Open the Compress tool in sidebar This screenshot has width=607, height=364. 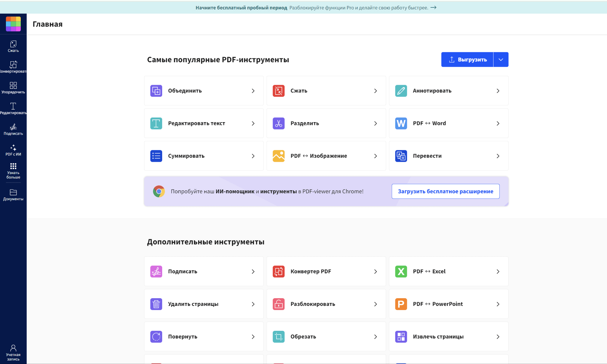(x=13, y=46)
